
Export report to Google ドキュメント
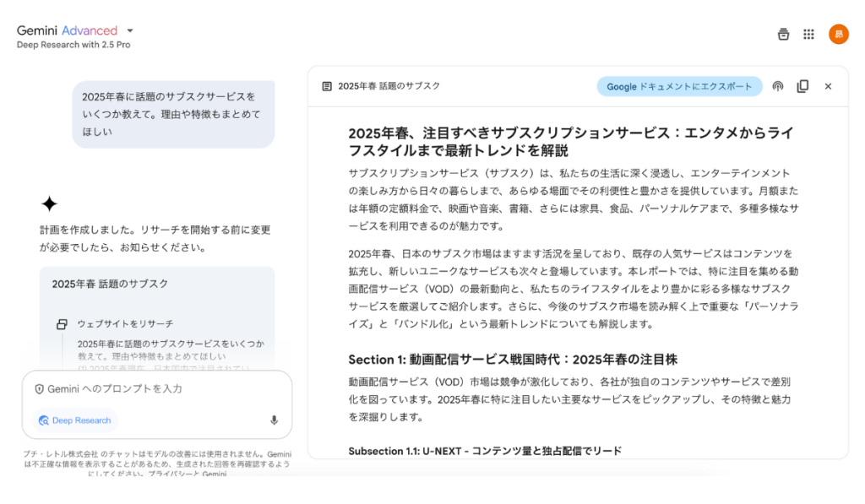point(679,87)
